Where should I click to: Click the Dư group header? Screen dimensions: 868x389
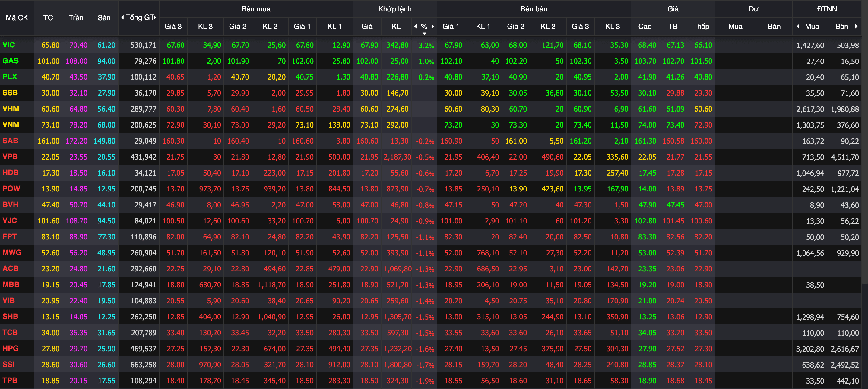coord(753,9)
